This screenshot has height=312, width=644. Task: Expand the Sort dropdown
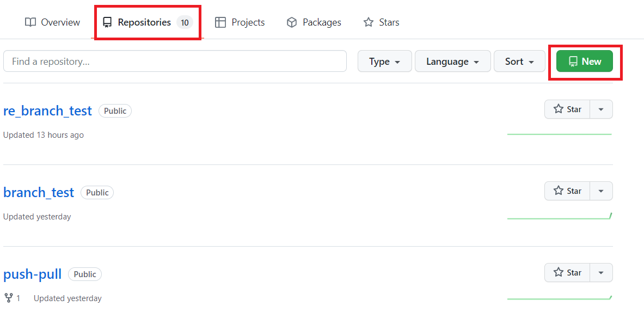coord(519,61)
